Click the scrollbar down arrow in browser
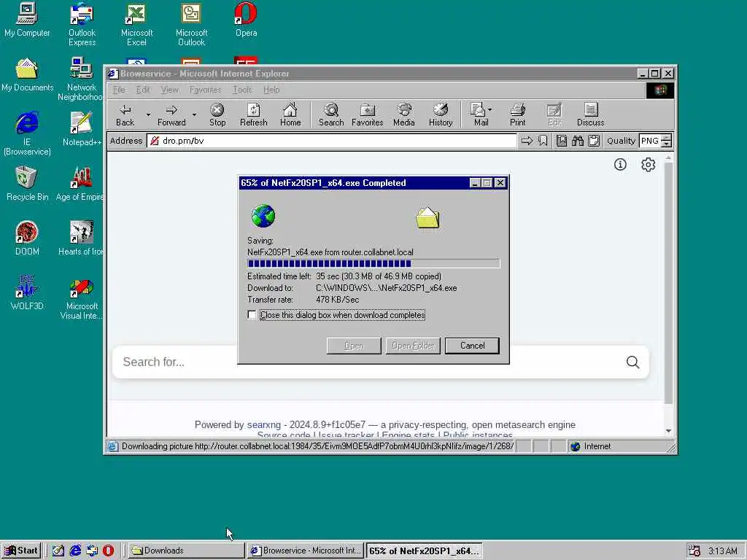The image size is (747, 560). pyautogui.click(x=668, y=430)
